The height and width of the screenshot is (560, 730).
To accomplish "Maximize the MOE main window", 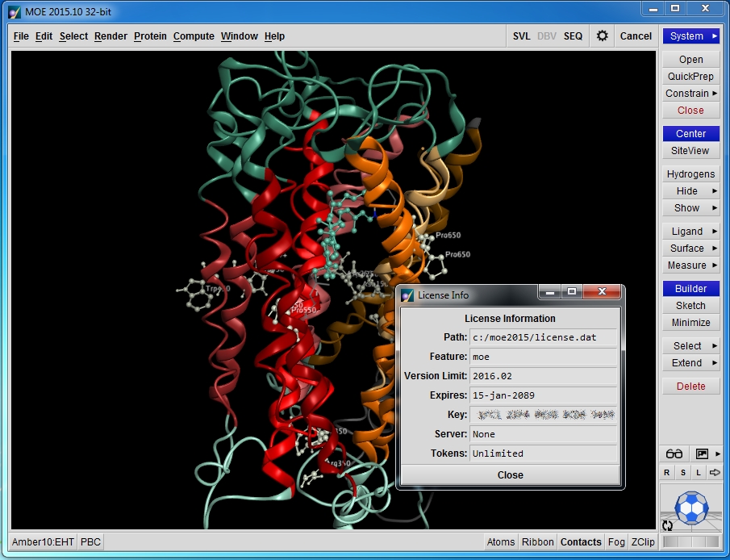I will click(x=675, y=9).
